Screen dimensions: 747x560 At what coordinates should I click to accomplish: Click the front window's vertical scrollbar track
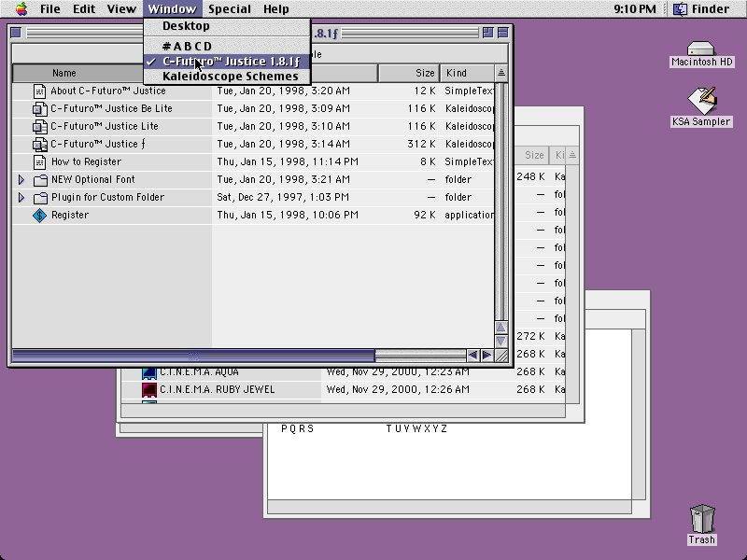501,202
